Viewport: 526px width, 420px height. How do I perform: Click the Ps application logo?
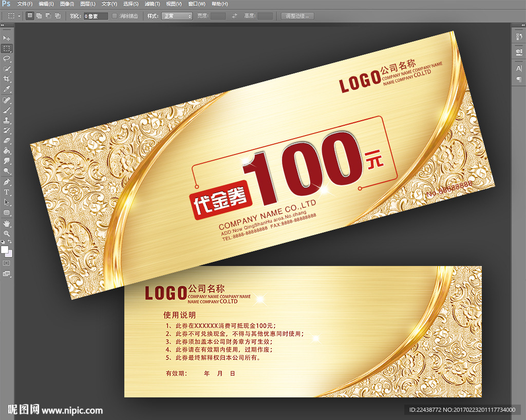tap(6, 4)
